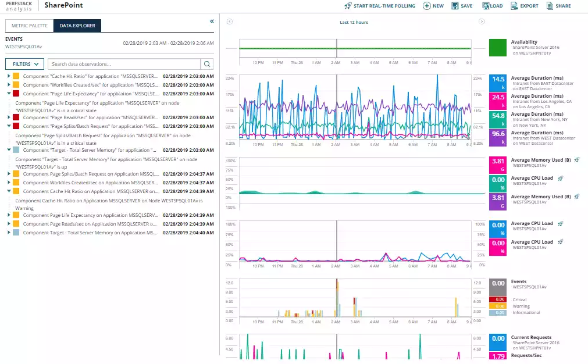Expand "Workfiles Created/sec" for application 2:03:00 event
Viewport: 588px width, 364px height.
pyautogui.click(x=9, y=85)
